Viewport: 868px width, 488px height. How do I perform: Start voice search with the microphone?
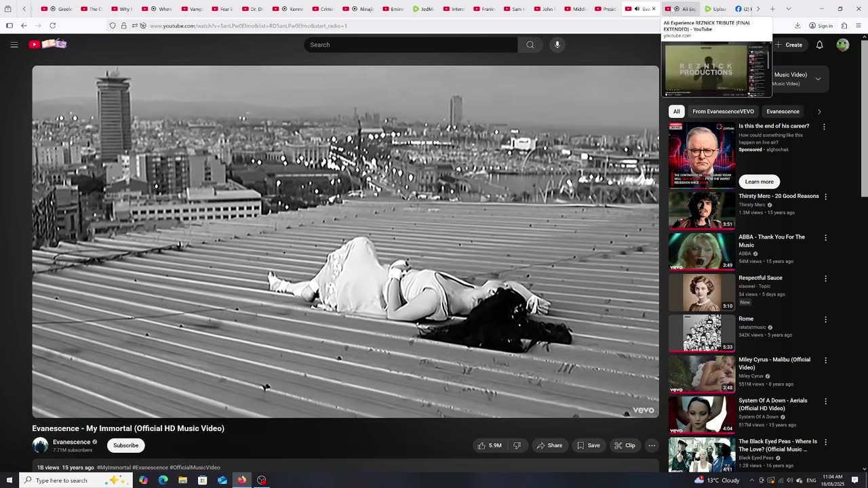point(557,45)
